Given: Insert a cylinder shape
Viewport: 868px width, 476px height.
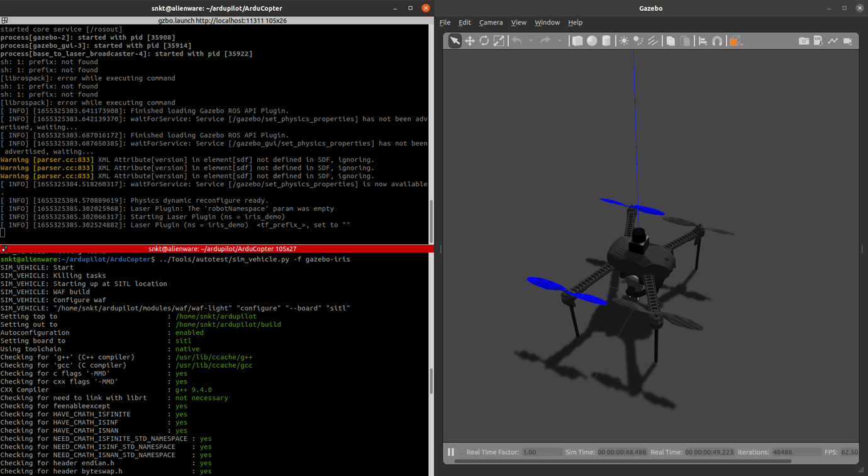Looking at the screenshot, I should pyautogui.click(x=606, y=41).
